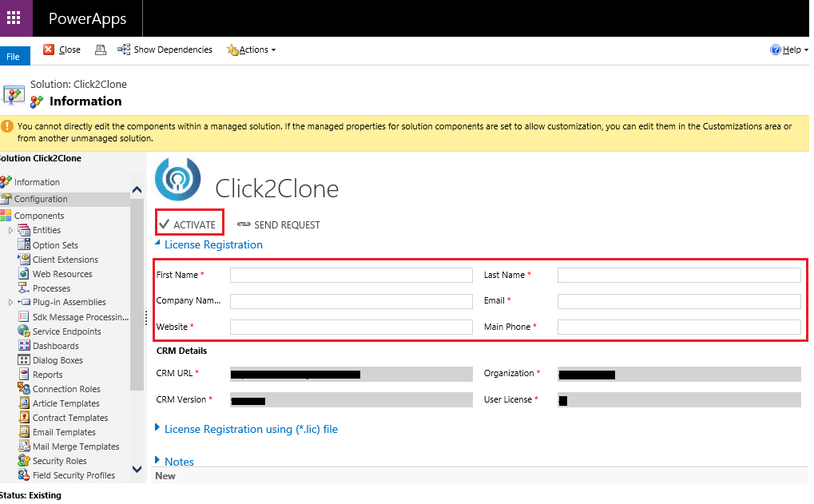814x504 pixels.
Task: Click the blue Help question mark icon
Action: 776,50
